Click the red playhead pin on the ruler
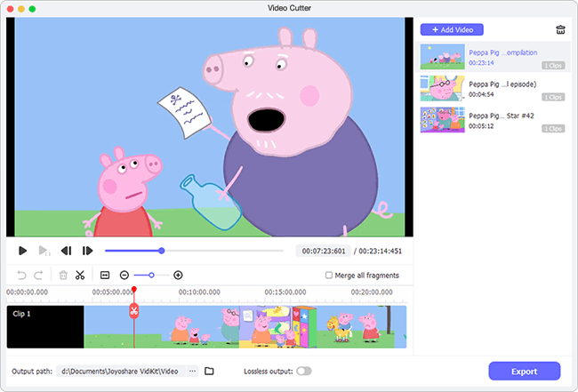The width and height of the screenshot is (578, 392). coord(134,289)
